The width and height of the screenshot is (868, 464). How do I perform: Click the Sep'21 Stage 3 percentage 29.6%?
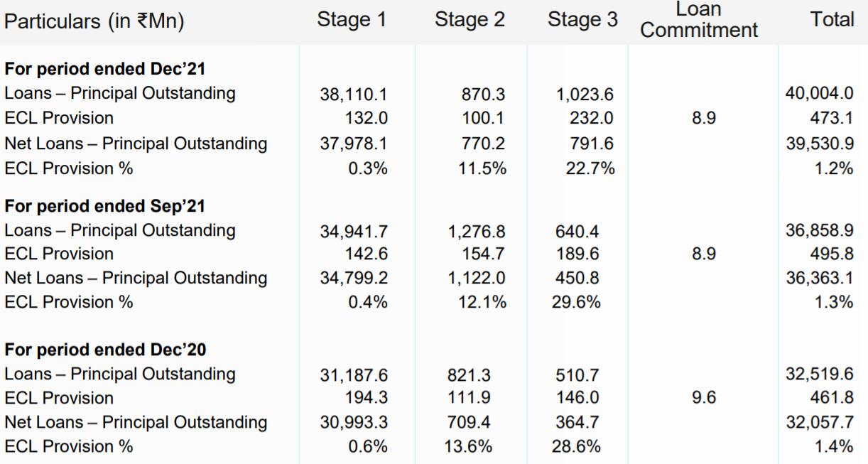576,303
